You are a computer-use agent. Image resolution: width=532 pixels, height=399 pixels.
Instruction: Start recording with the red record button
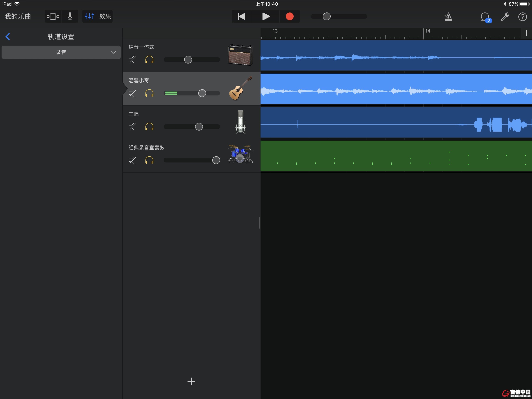click(290, 16)
